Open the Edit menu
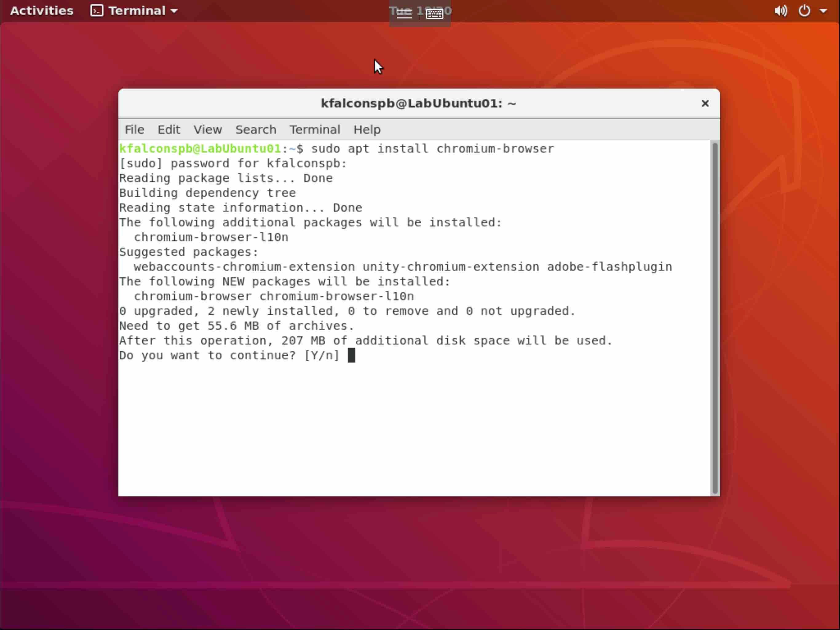Viewport: 840px width, 630px height. (x=168, y=130)
